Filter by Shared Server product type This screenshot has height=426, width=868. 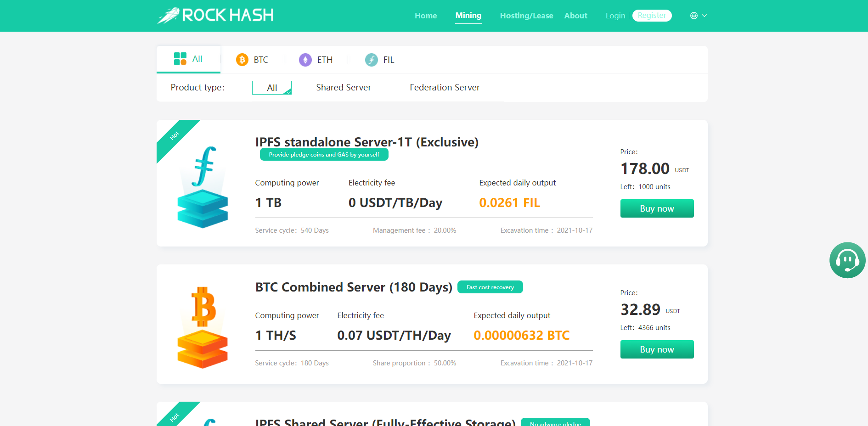point(344,87)
